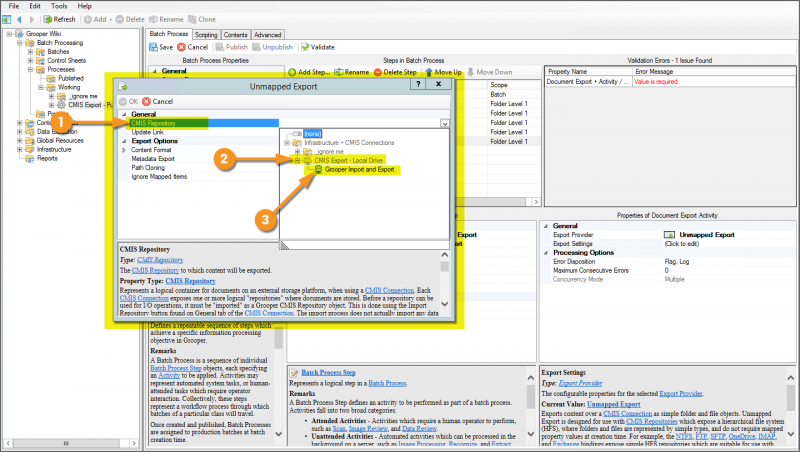Viewport: 800px width, 452px height.
Task: Click Cancel in the Unmapped Export dialog
Action: [158, 102]
